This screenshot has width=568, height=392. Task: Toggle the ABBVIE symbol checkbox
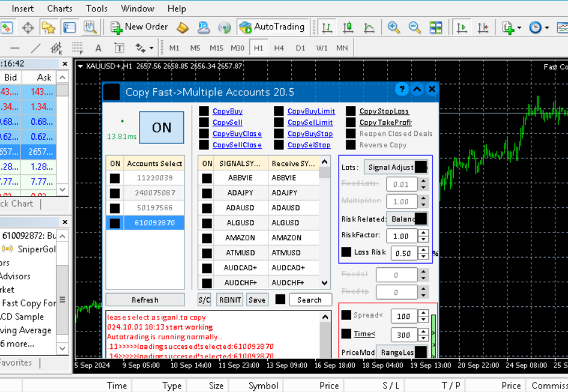(x=207, y=178)
